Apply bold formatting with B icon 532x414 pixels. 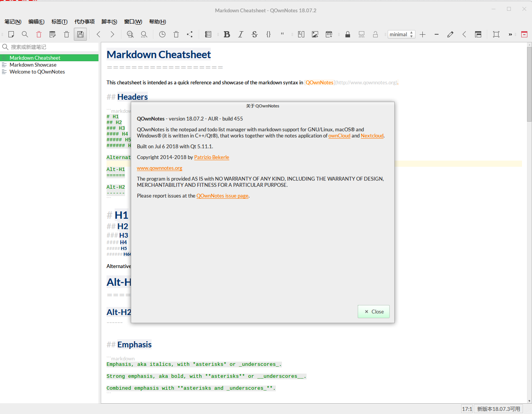pyautogui.click(x=227, y=34)
